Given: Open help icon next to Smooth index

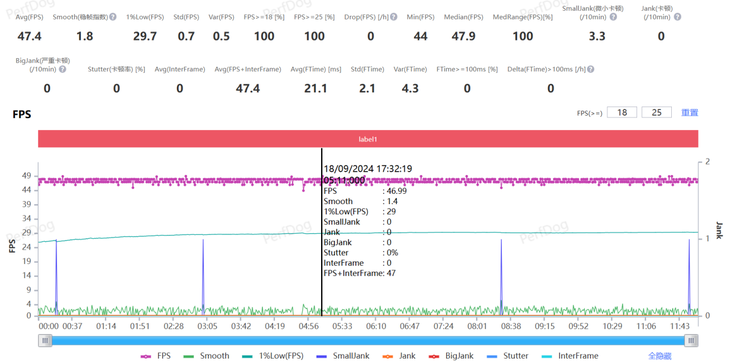Looking at the screenshot, I should (x=113, y=17).
